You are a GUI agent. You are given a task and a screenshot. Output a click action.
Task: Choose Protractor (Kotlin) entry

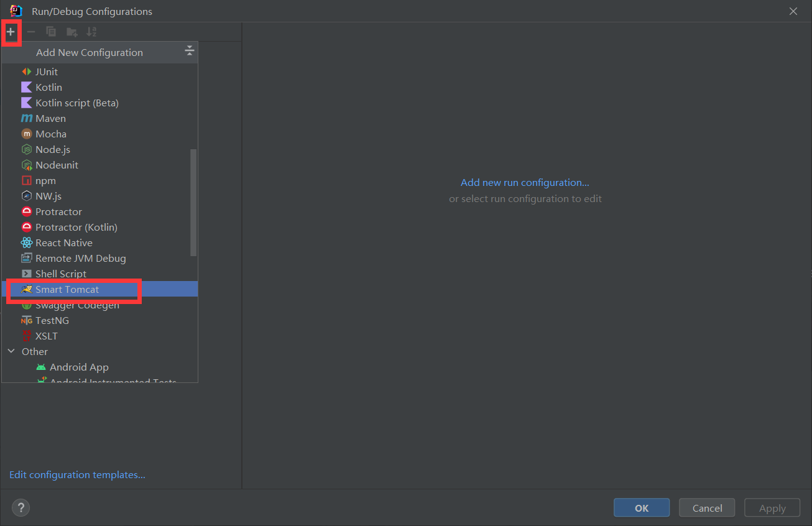[99, 227]
